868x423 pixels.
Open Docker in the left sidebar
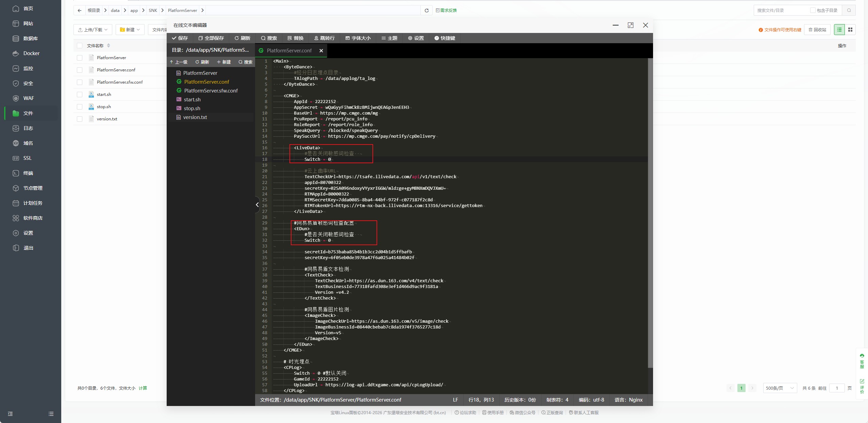click(x=31, y=53)
